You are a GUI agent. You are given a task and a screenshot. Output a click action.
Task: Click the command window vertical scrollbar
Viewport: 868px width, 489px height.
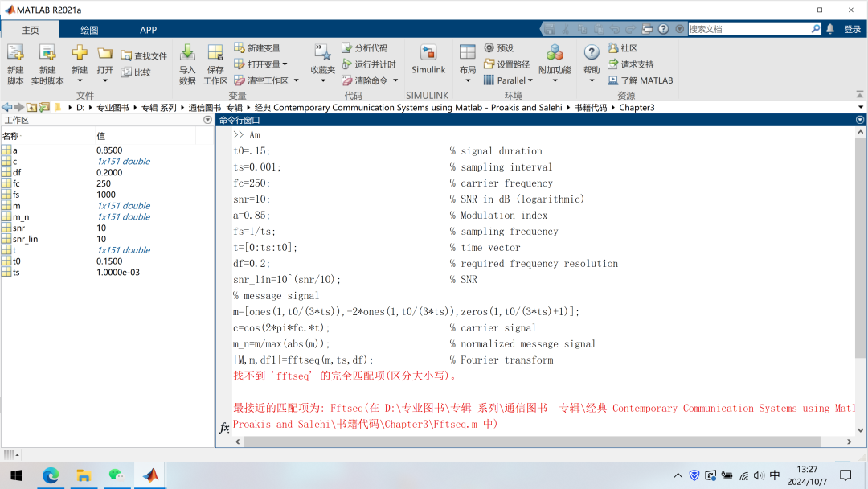(860, 249)
